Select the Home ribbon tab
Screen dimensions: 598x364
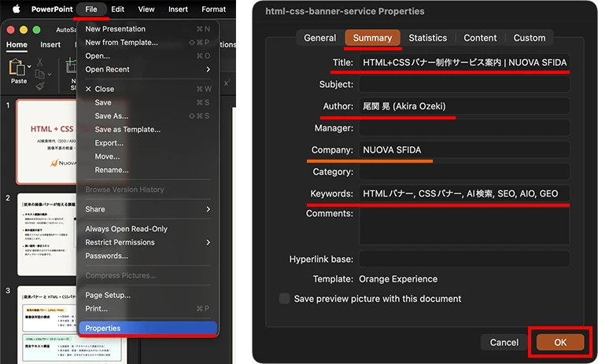click(x=17, y=45)
